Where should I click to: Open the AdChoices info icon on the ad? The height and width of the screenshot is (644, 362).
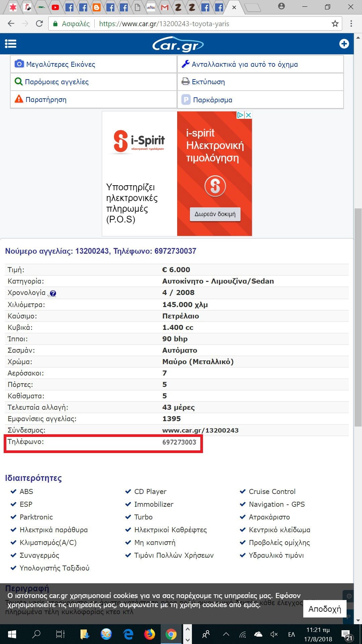(240, 115)
